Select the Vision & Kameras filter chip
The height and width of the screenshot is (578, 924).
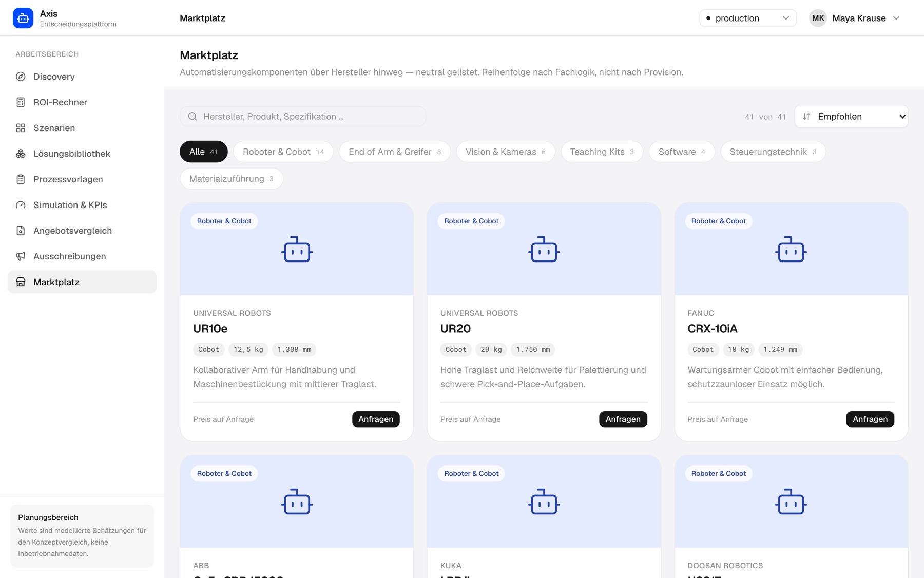point(505,152)
